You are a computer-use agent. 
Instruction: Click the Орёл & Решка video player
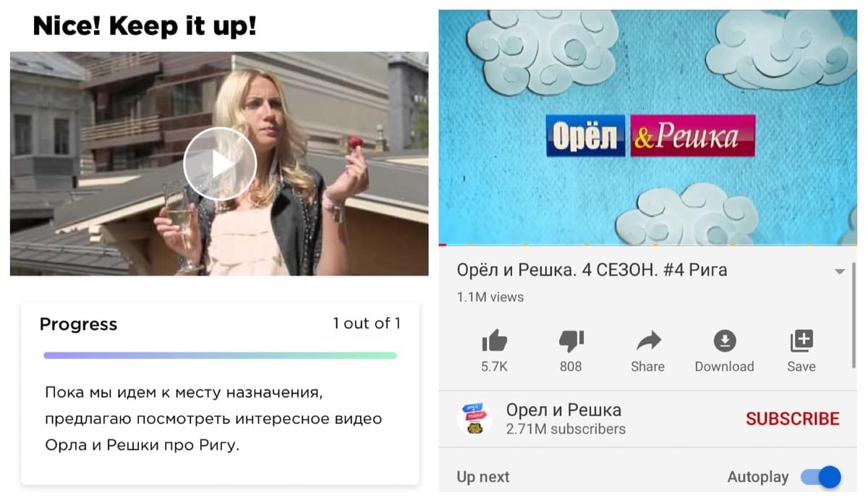pos(647,127)
